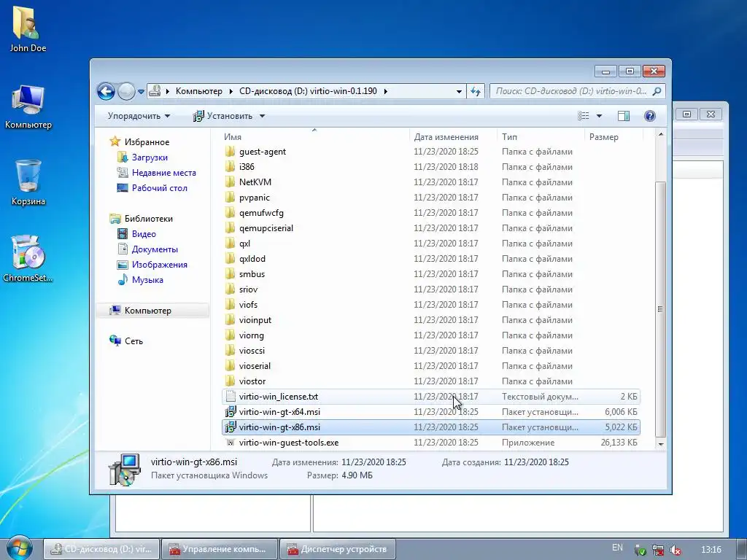Select virtio-win-gt-x64.msi installer

click(x=431, y=411)
